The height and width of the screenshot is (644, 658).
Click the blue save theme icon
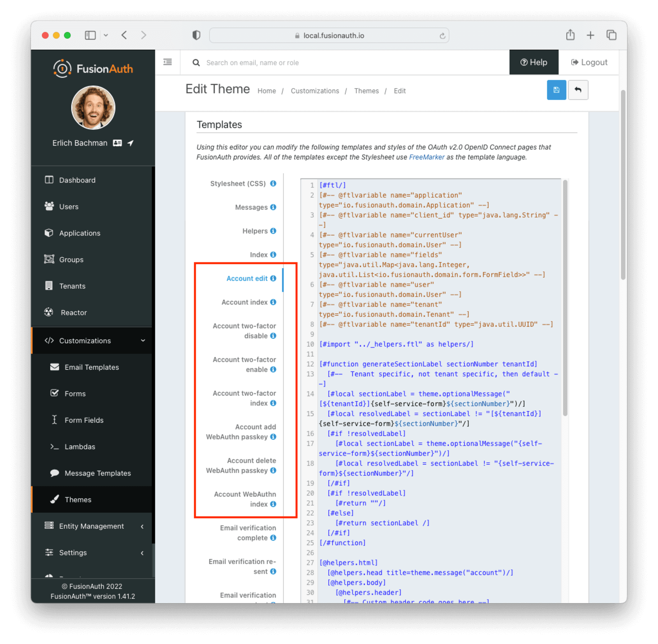pyautogui.click(x=556, y=90)
